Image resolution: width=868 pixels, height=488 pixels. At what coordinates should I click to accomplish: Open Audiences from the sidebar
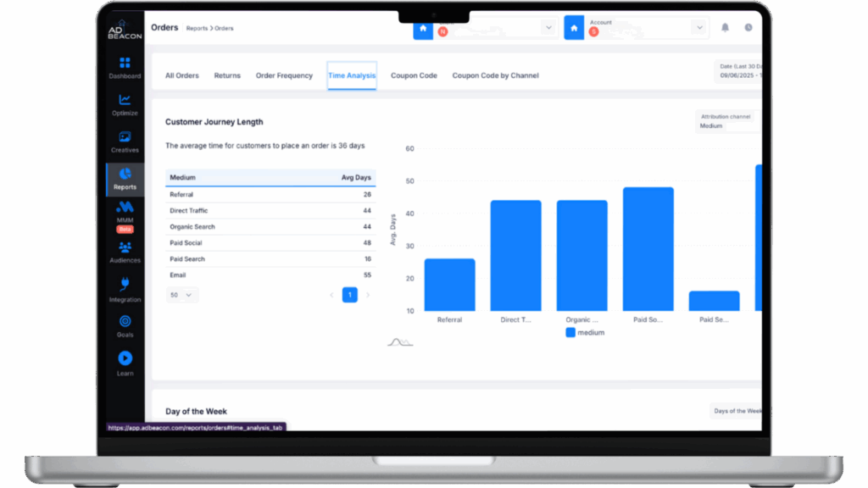[x=125, y=247]
